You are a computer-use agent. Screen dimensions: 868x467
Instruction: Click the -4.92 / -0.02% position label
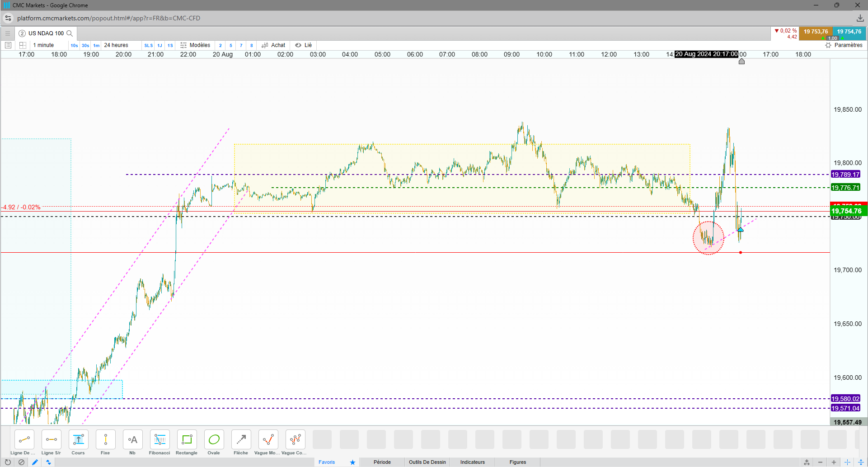(21, 207)
